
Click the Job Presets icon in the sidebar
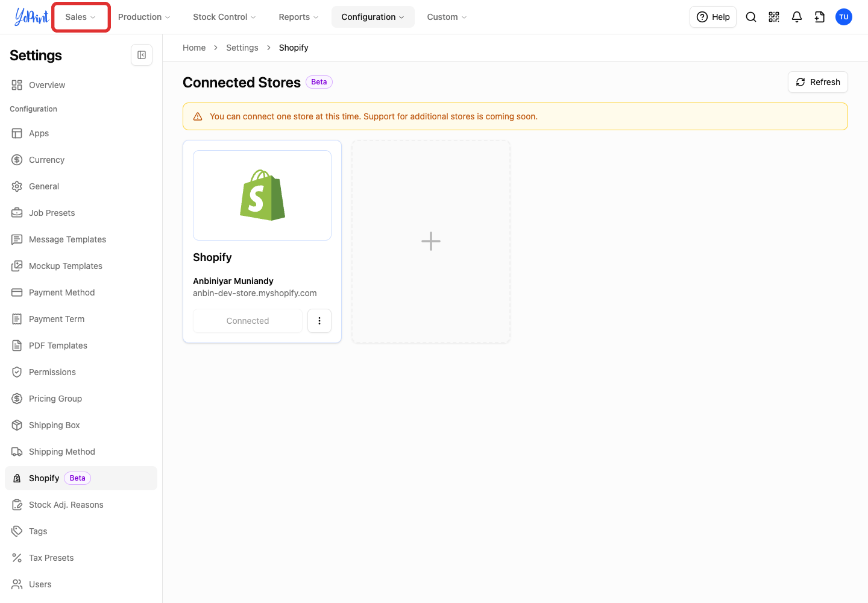(17, 213)
